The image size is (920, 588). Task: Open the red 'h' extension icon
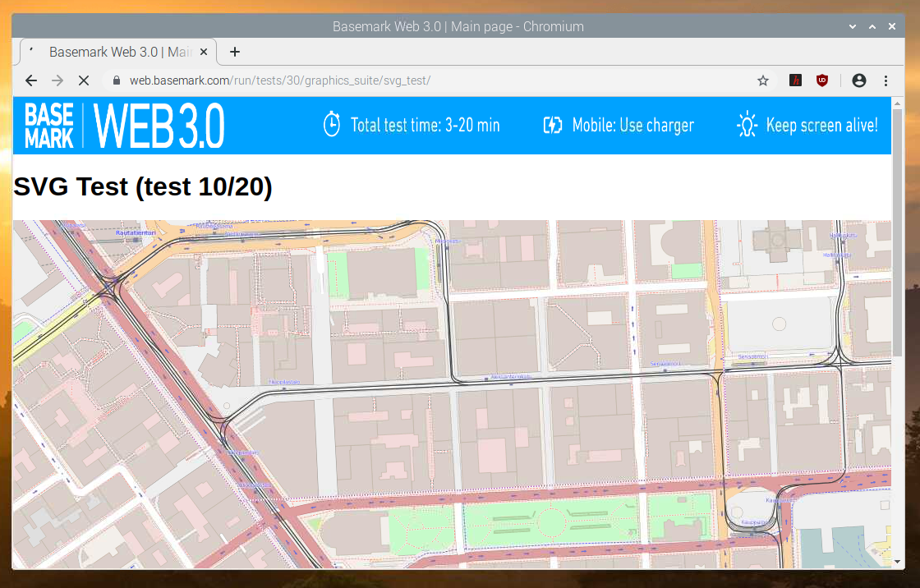[795, 80]
